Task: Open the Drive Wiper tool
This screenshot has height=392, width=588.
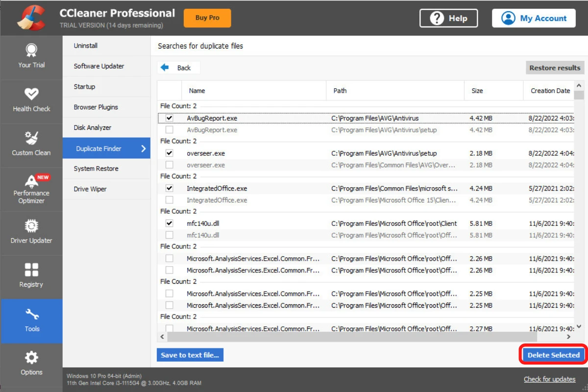Action: [x=106, y=189]
